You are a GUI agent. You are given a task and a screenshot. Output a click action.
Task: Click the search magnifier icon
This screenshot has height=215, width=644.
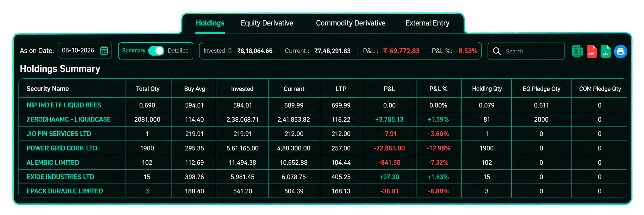(x=497, y=51)
